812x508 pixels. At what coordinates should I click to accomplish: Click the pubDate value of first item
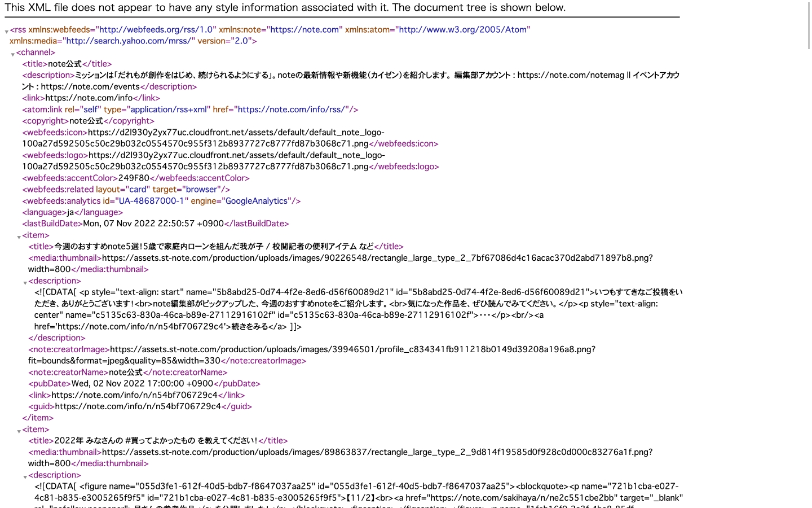coord(142,383)
